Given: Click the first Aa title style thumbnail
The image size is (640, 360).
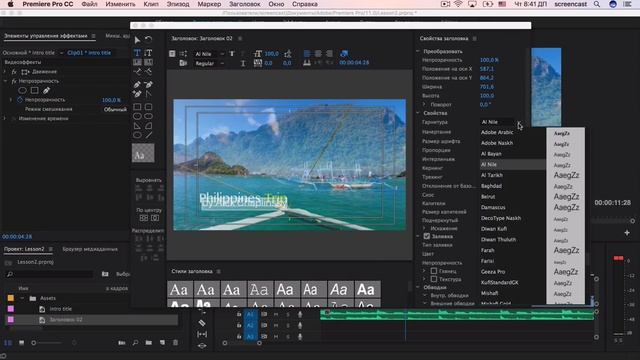Looking at the screenshot, I should point(179,289).
